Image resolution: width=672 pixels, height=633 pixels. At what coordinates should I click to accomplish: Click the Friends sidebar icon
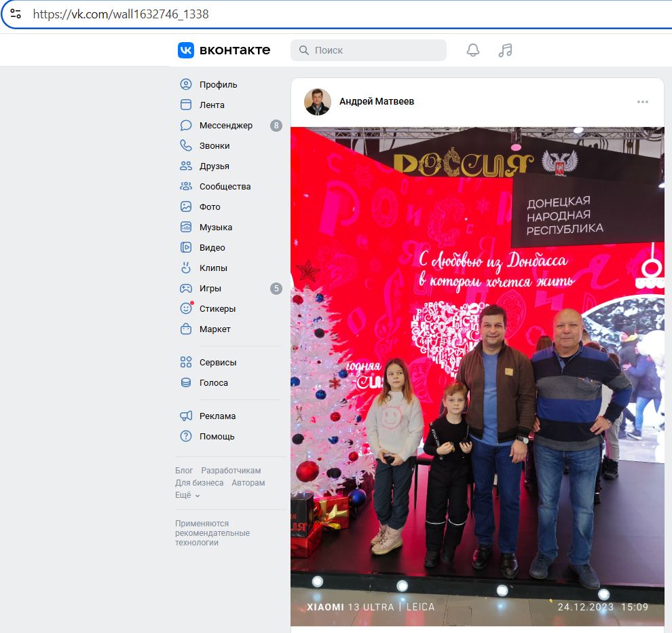tap(186, 166)
